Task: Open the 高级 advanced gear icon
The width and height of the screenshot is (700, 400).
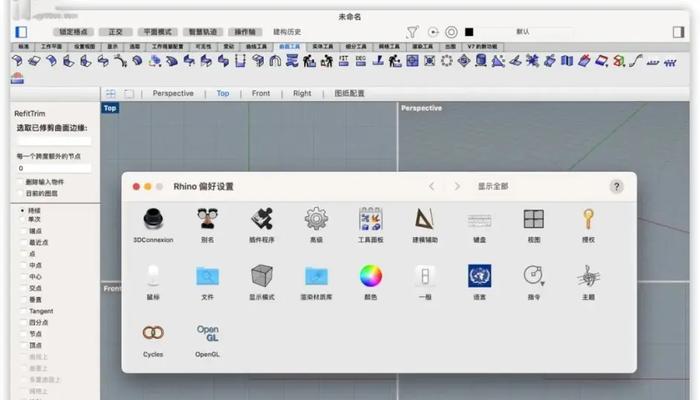Action: pyautogui.click(x=316, y=219)
